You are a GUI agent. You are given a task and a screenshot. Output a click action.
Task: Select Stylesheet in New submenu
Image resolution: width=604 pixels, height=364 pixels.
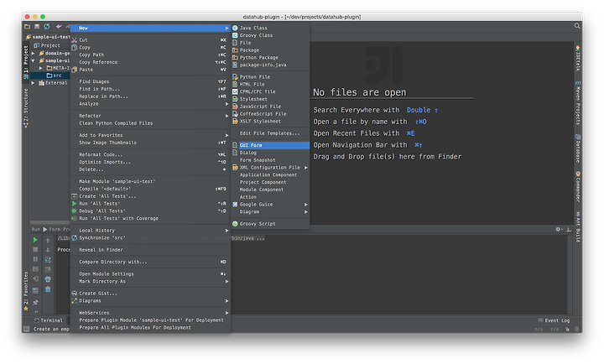pos(270,99)
